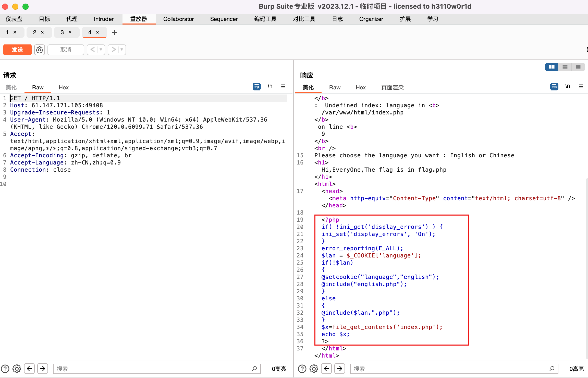Select top-bottom split layout icon
Image resolution: width=588 pixels, height=378 pixels.
pos(565,67)
